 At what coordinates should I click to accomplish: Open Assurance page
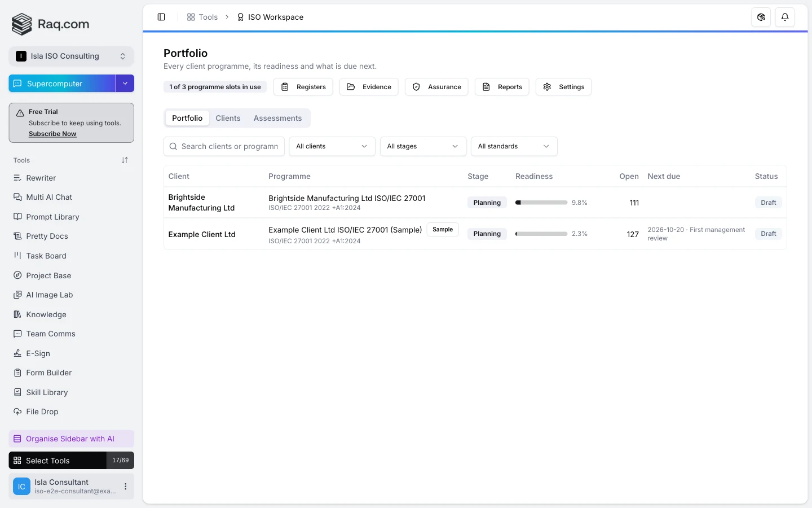tap(436, 87)
